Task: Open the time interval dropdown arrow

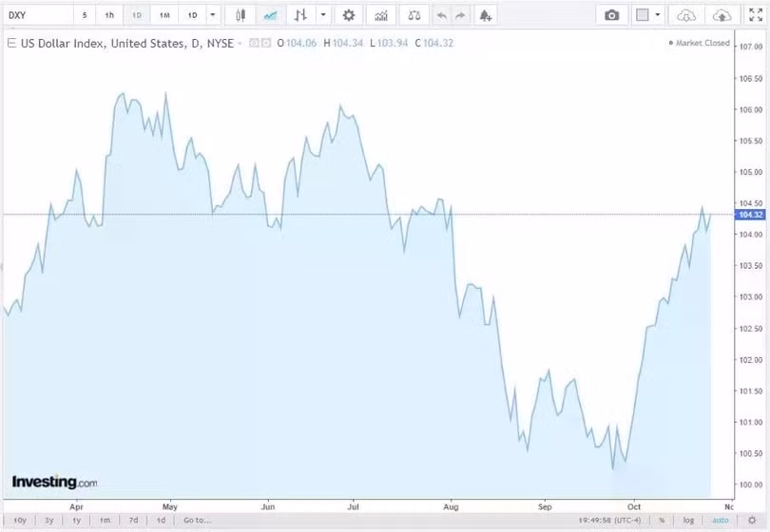Action: [213, 15]
